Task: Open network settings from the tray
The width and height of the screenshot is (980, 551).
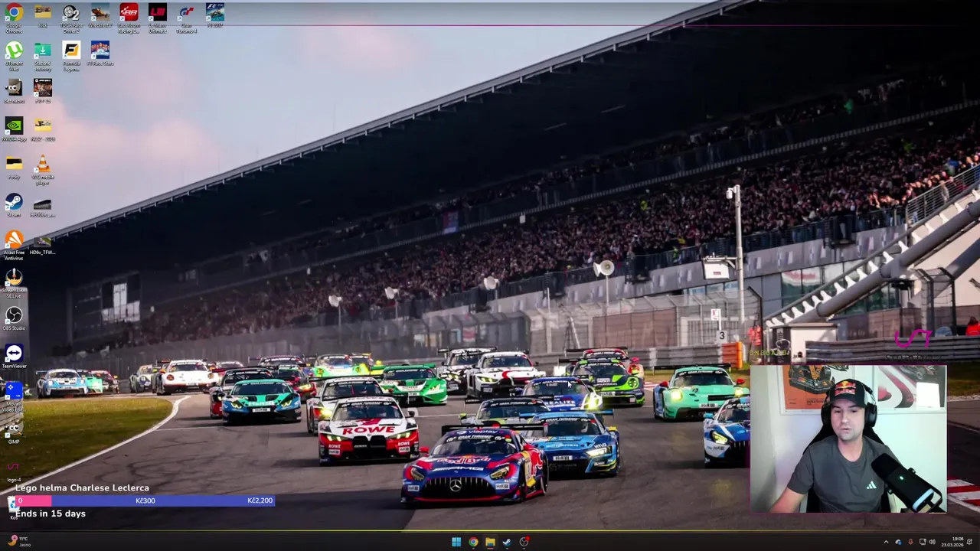Action: (x=923, y=542)
